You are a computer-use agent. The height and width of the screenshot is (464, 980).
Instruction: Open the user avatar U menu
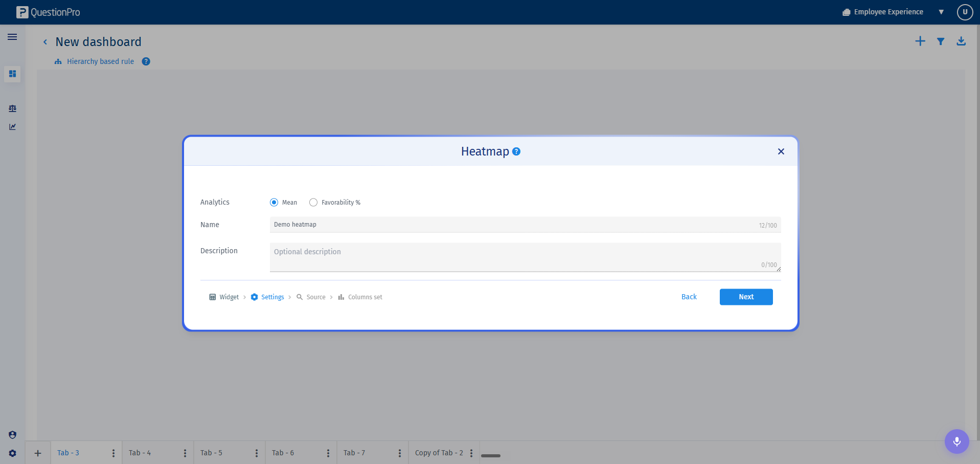(x=965, y=12)
